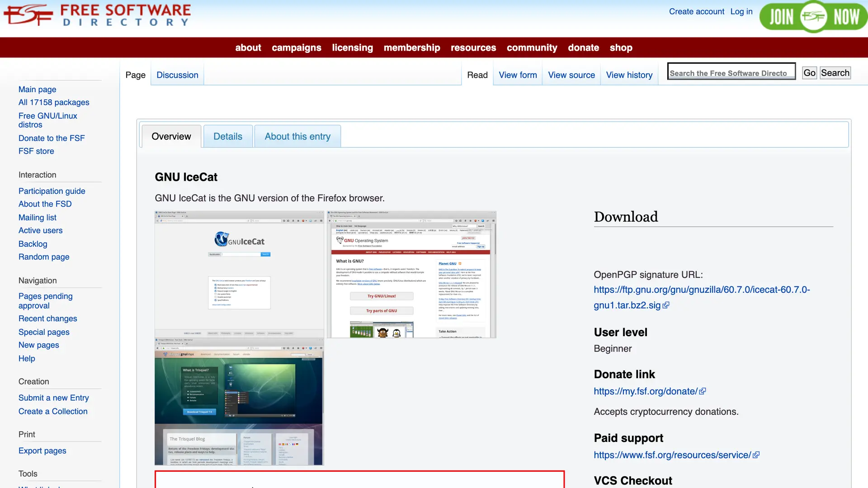This screenshot has height=488, width=868.
Task: Open the Submit a new Entry link
Action: click(54, 398)
